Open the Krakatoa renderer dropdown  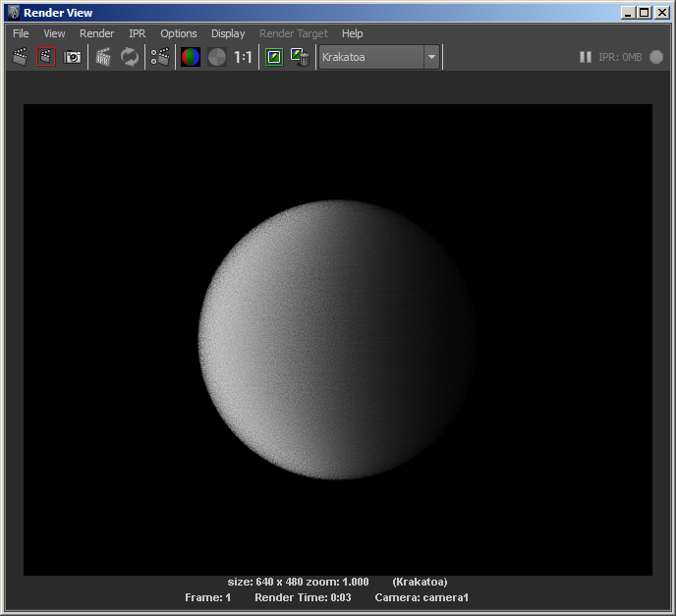tap(379, 57)
